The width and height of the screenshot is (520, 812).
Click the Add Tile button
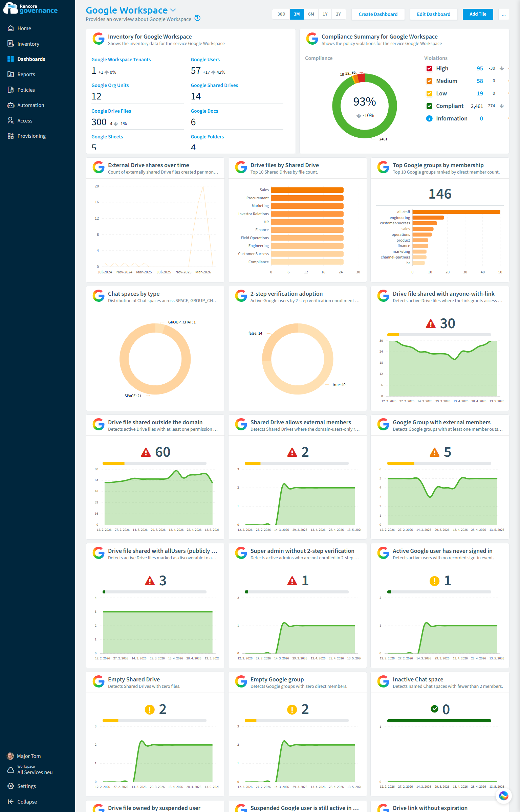pyautogui.click(x=478, y=14)
